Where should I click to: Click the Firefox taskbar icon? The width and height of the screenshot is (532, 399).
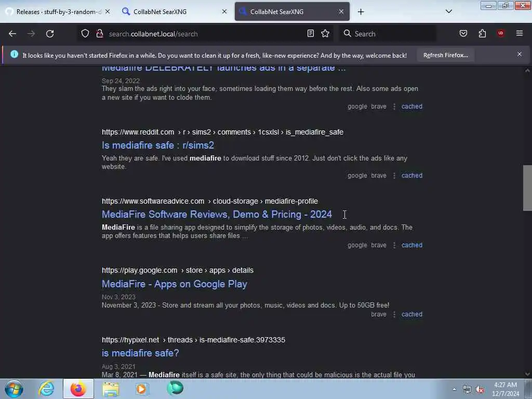(78, 389)
